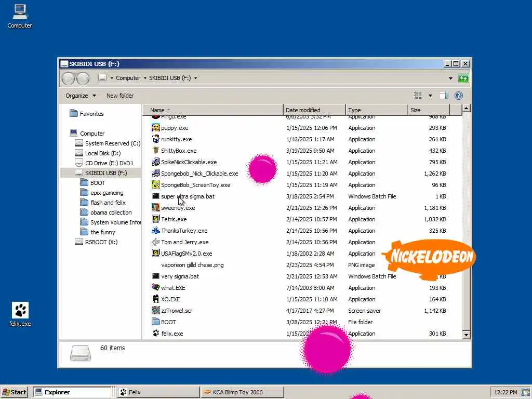Click the 12:22 PM taskbar clock
This screenshot has width=532, height=399.
click(506, 392)
